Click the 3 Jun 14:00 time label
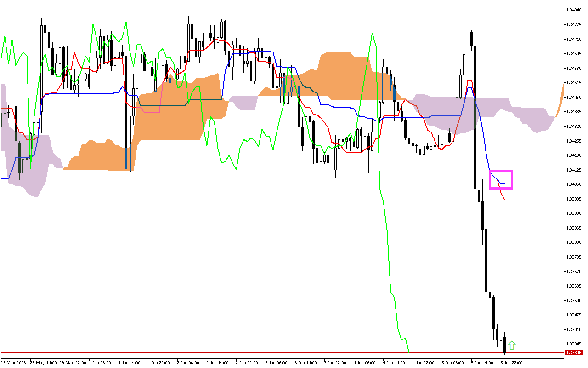588x368 pixels. 306,363
